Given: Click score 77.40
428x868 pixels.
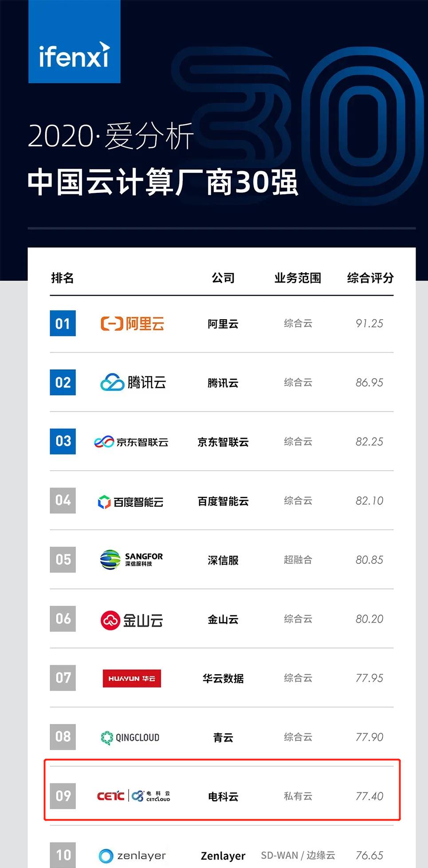Looking at the screenshot, I should click(x=369, y=796).
